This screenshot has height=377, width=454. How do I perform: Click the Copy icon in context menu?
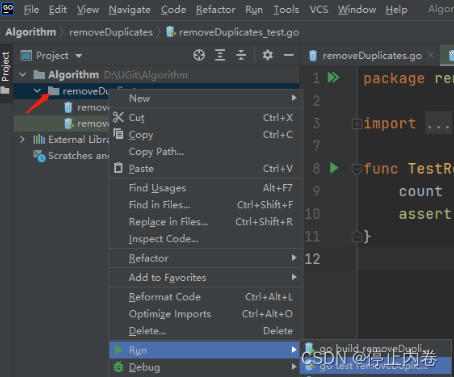[x=118, y=134]
